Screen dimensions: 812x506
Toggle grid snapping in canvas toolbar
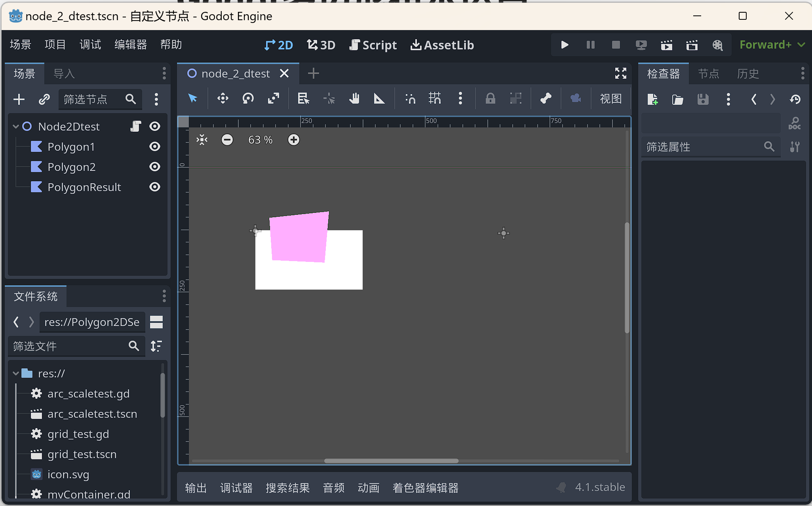click(x=435, y=99)
